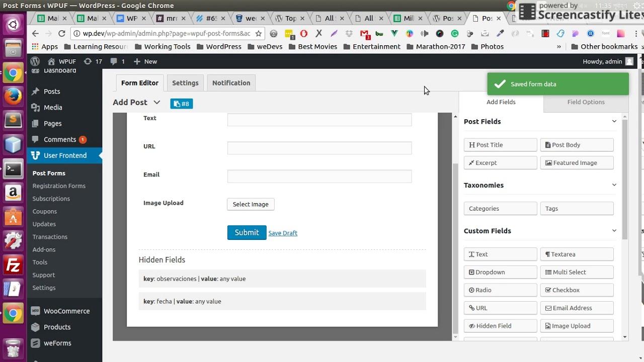Click the updates icon showing 17
The width and height of the screenshot is (644, 362).
pos(88,61)
